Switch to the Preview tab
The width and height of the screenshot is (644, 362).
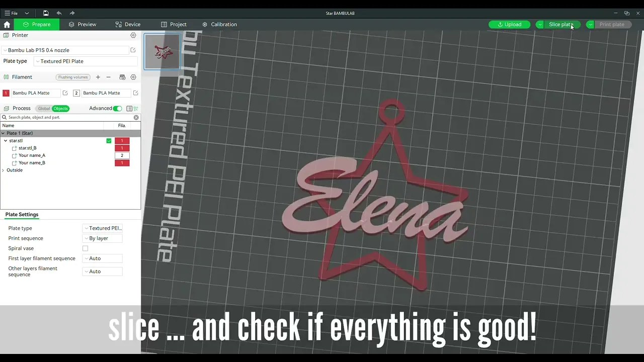point(83,24)
